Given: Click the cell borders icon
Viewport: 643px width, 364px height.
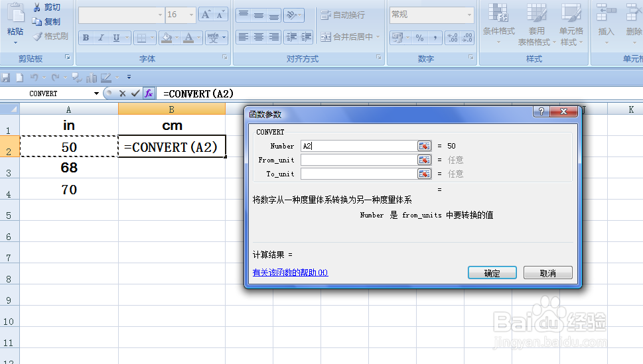Looking at the screenshot, I should 141,38.
